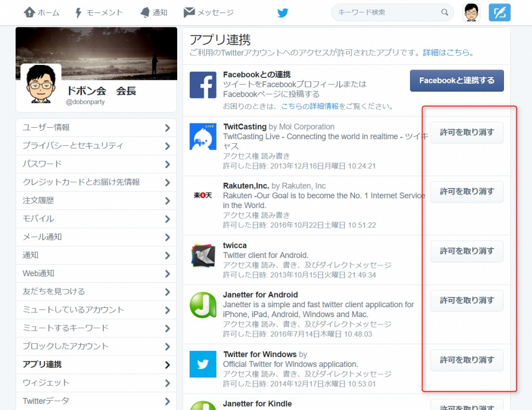532x410 pixels.
Task: Open Twitterデータ settings section
Action: (x=96, y=401)
